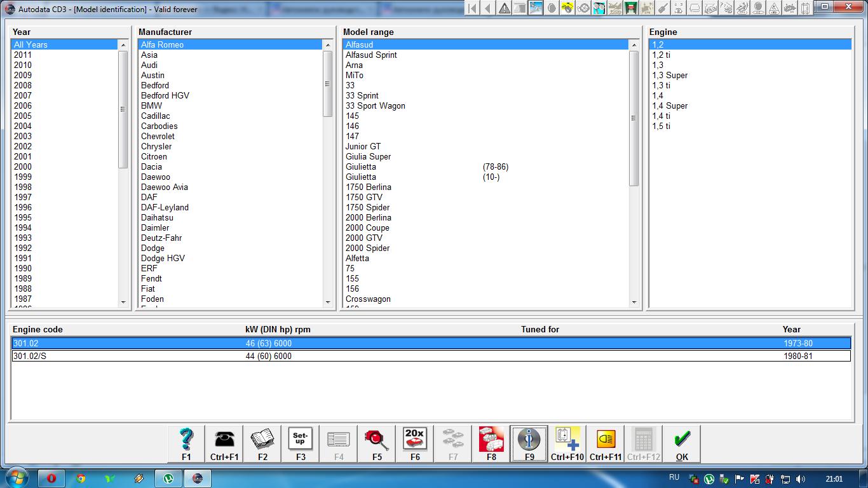Click the volume speaker tray icon
The image size is (868, 488).
click(801, 479)
